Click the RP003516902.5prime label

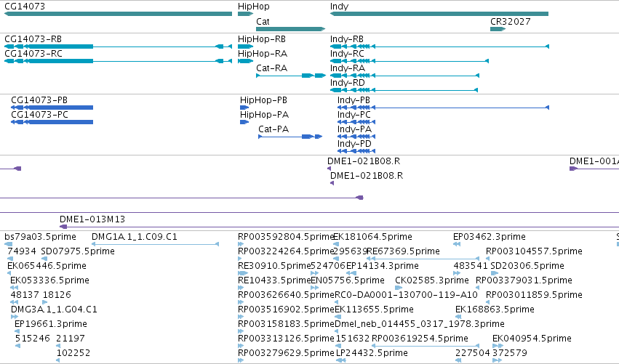pos(286,310)
